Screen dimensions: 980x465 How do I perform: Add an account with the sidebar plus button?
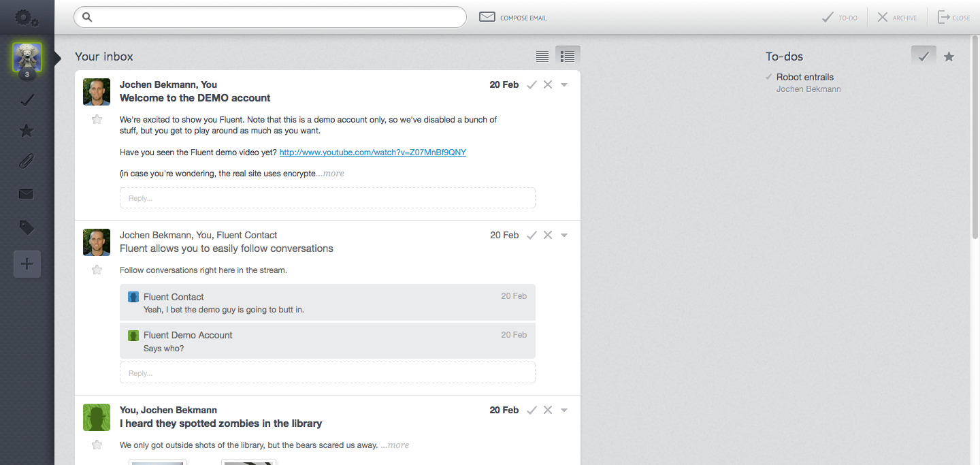pos(27,264)
